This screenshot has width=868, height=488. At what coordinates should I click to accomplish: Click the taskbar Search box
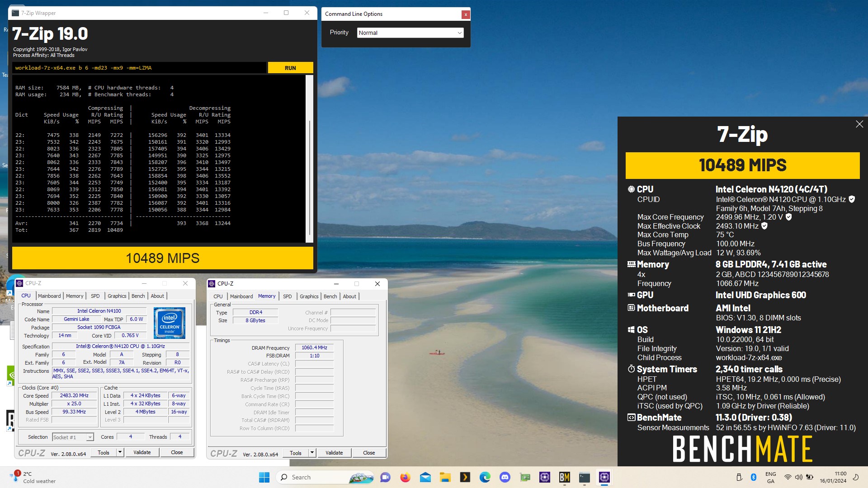pos(325,477)
